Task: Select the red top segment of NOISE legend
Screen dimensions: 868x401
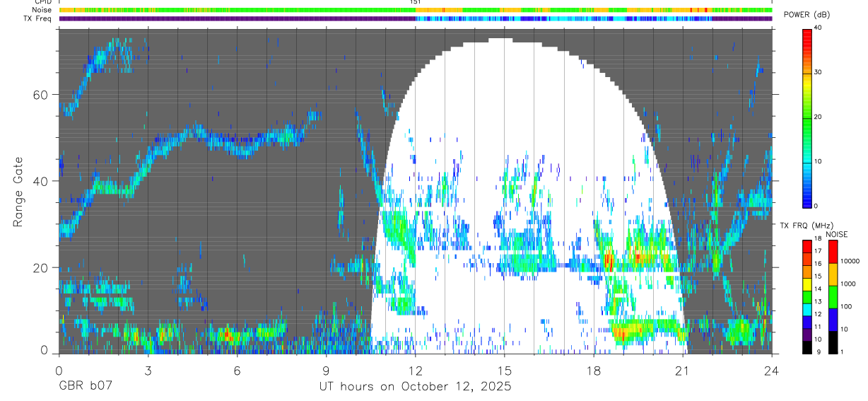Action: pyautogui.click(x=833, y=252)
